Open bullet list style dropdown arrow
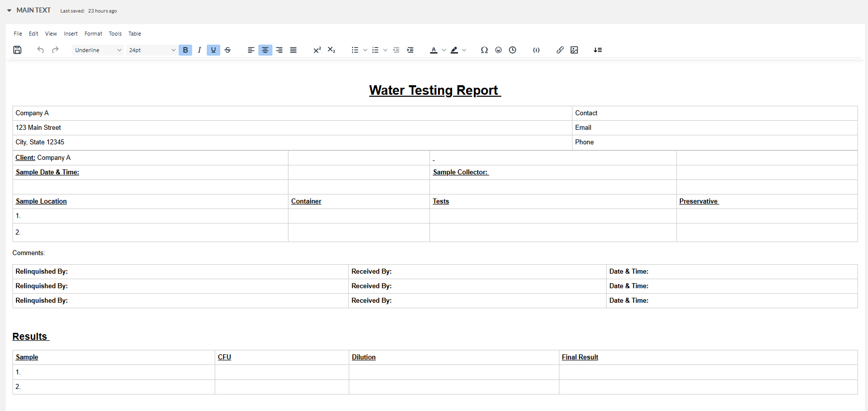The height and width of the screenshot is (411, 868). click(x=365, y=50)
